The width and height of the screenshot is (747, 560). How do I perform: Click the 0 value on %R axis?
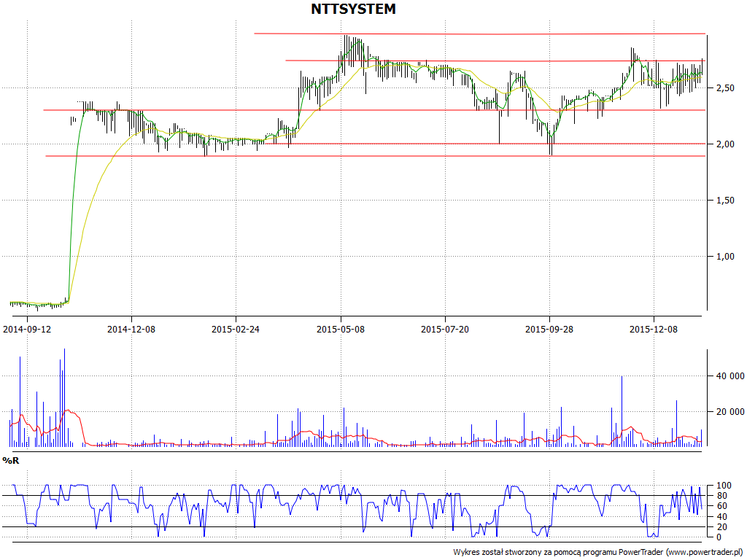(x=719, y=537)
